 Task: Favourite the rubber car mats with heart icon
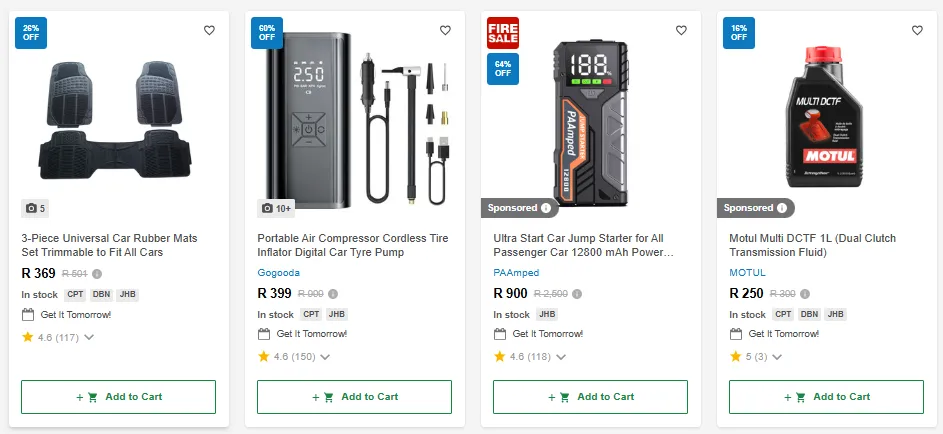tap(209, 30)
